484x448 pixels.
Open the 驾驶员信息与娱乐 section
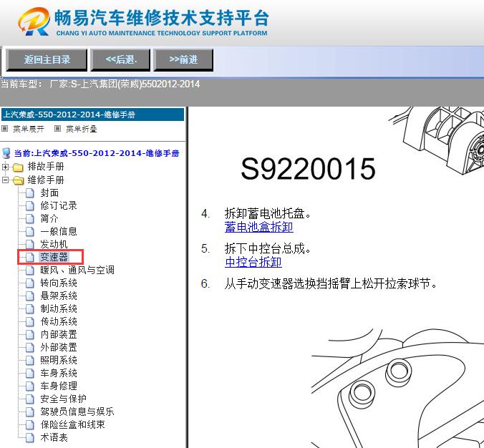click(x=77, y=412)
